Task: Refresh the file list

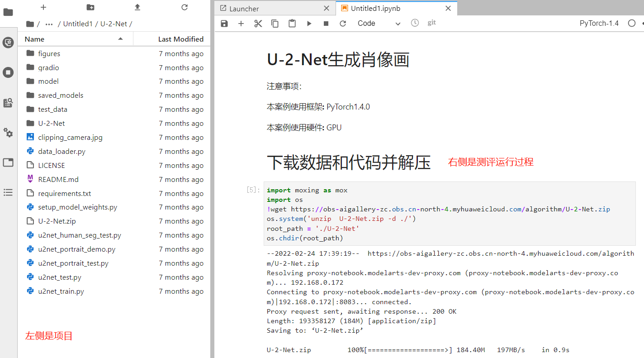Action: [185, 7]
